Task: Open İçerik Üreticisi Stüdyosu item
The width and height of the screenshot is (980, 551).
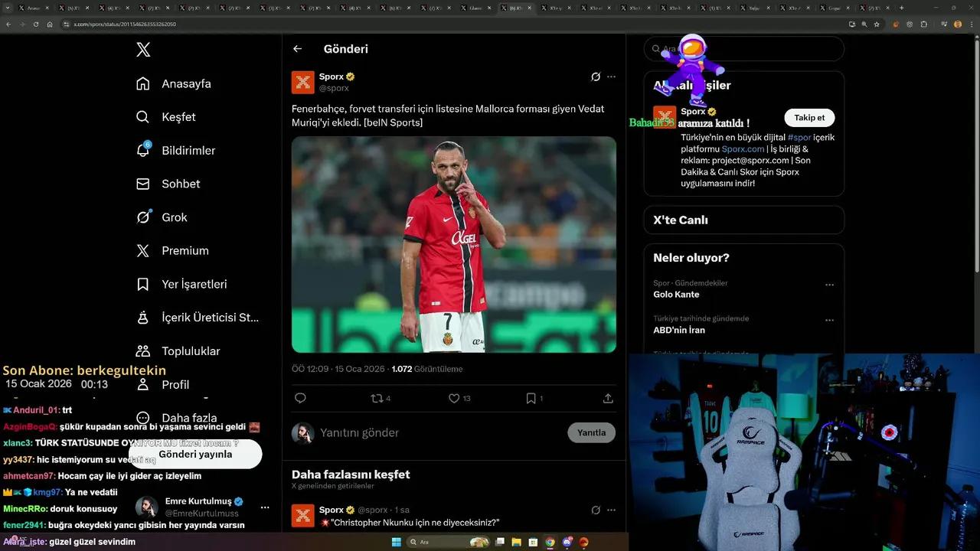Action: (198, 318)
